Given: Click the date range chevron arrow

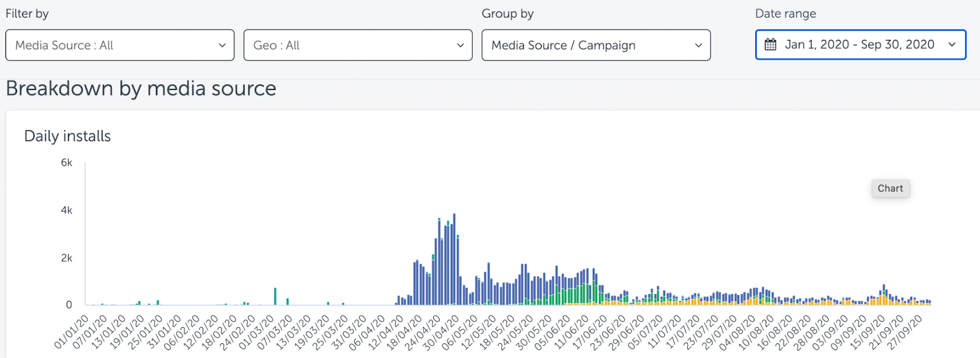Looking at the screenshot, I should (952, 45).
